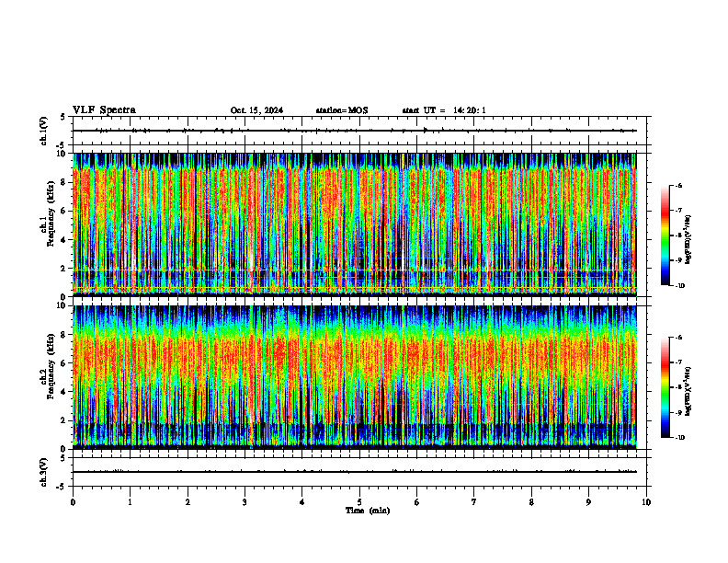728x563 pixels.
Task: Click the ch.1 spectrogram plot area
Action: coord(355,224)
